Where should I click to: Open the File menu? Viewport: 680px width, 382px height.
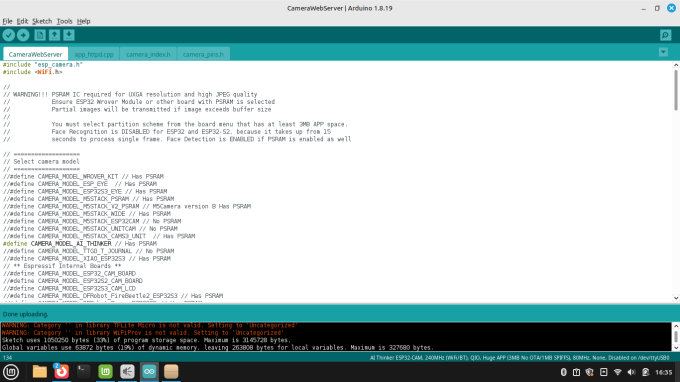7,21
